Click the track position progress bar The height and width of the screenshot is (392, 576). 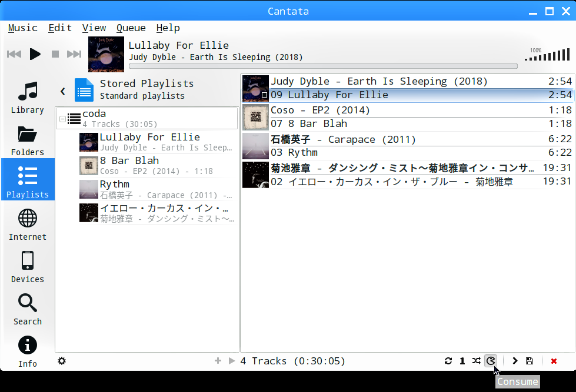[323, 66]
